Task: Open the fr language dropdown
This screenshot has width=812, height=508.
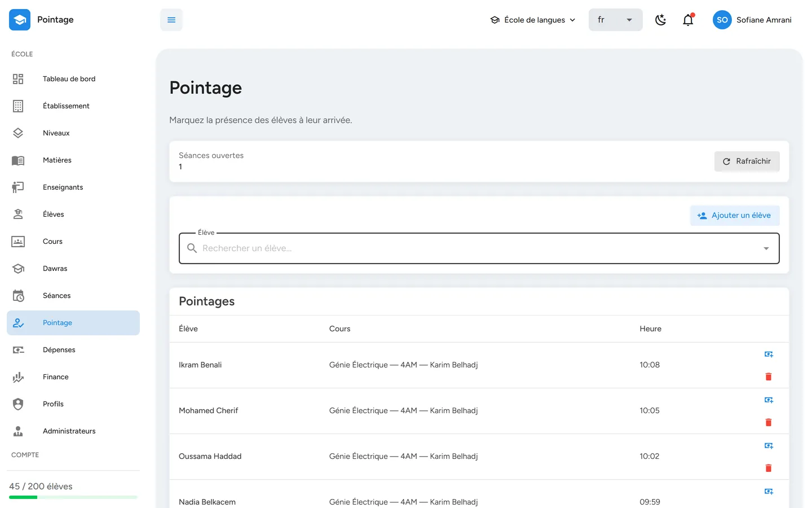Action: point(616,20)
